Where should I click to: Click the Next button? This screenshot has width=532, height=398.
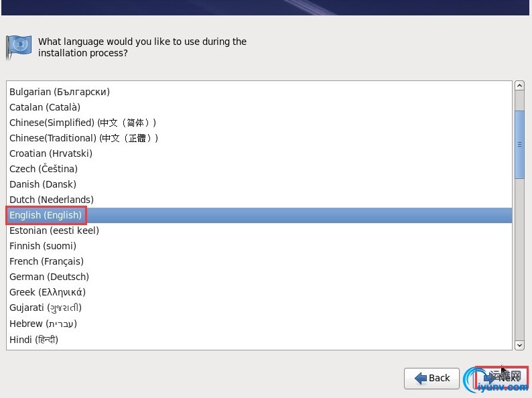501,378
